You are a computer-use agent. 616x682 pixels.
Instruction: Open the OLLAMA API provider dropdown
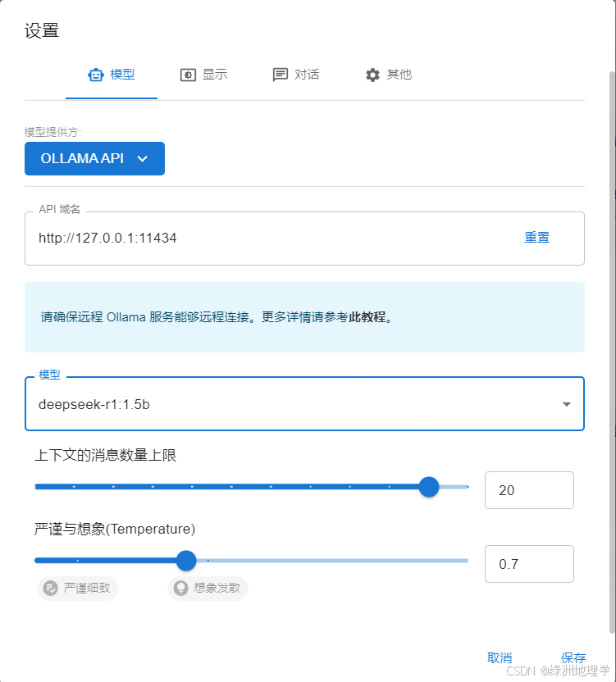[x=94, y=159]
